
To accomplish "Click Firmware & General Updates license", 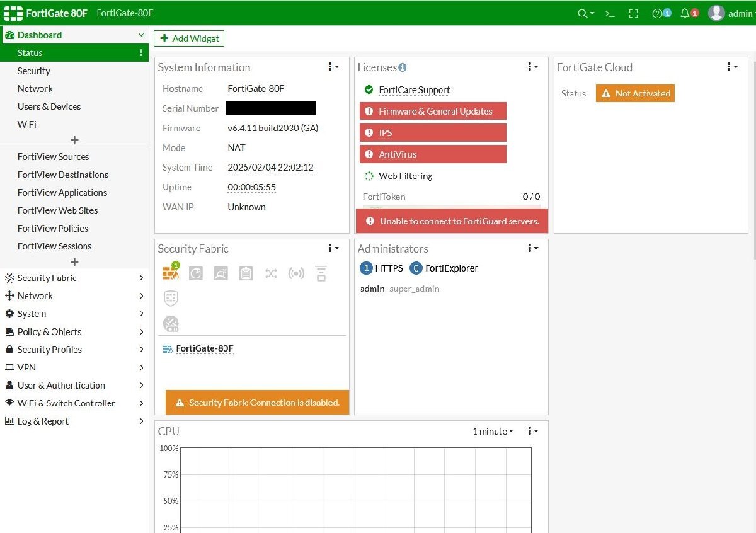I will coord(433,112).
